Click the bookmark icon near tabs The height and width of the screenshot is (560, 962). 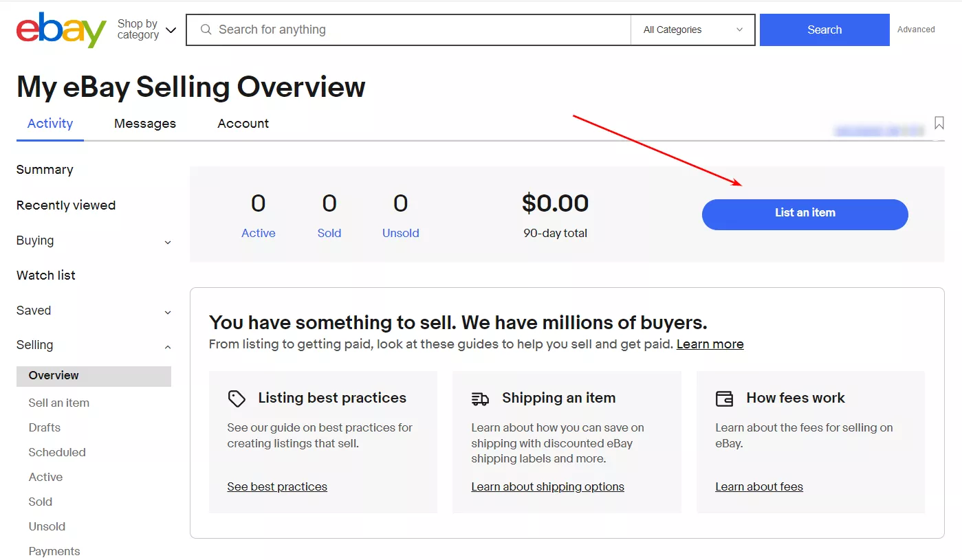939,123
